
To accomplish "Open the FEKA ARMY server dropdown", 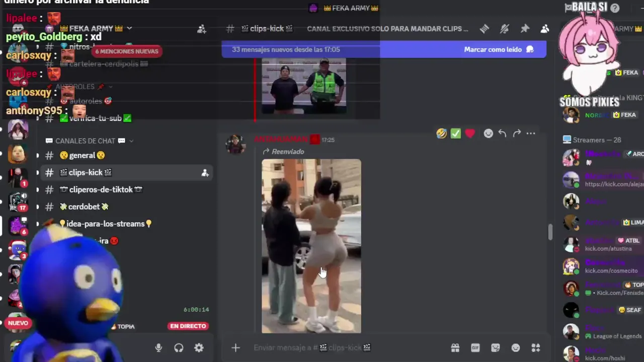I will pos(129,29).
